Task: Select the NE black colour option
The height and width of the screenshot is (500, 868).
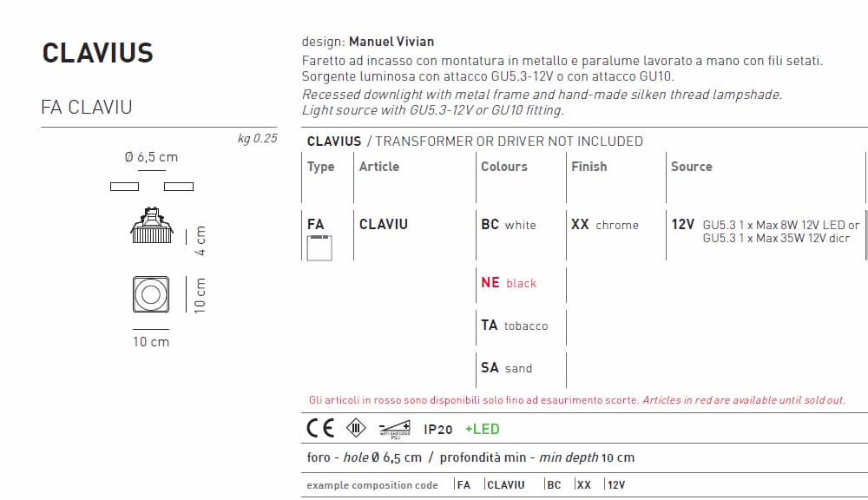Action: pyautogui.click(x=509, y=283)
